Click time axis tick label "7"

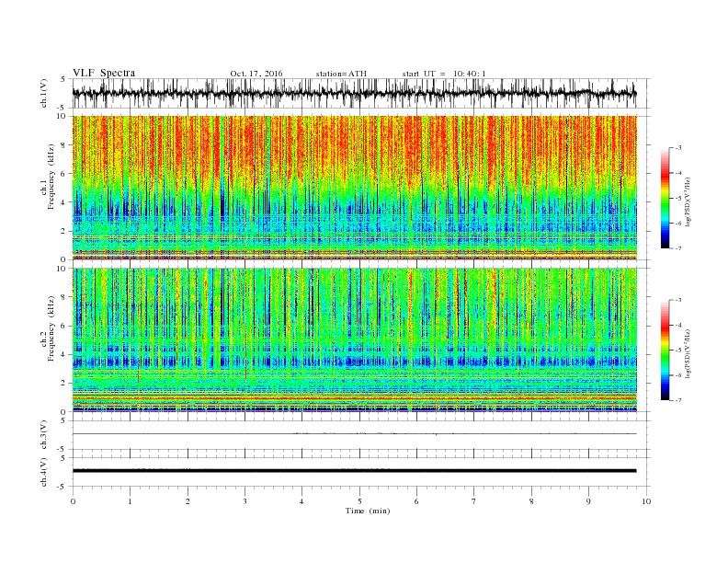(x=474, y=501)
